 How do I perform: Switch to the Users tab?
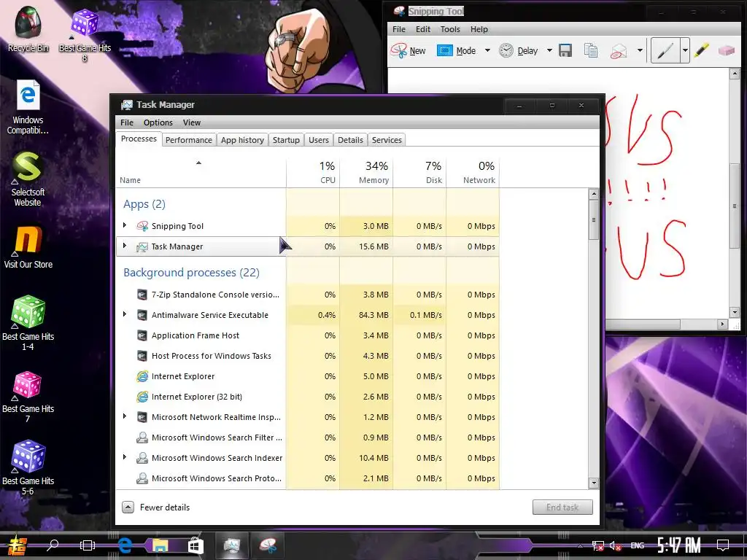pos(318,140)
